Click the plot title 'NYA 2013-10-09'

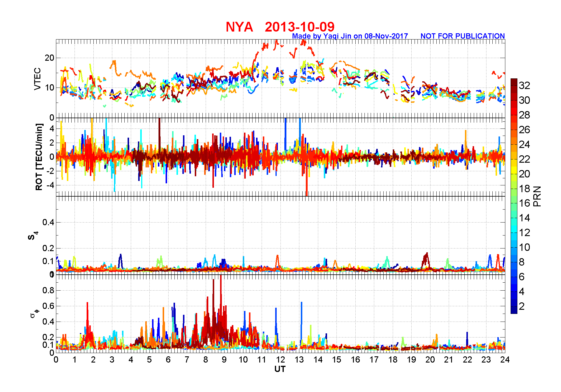[280, 27]
